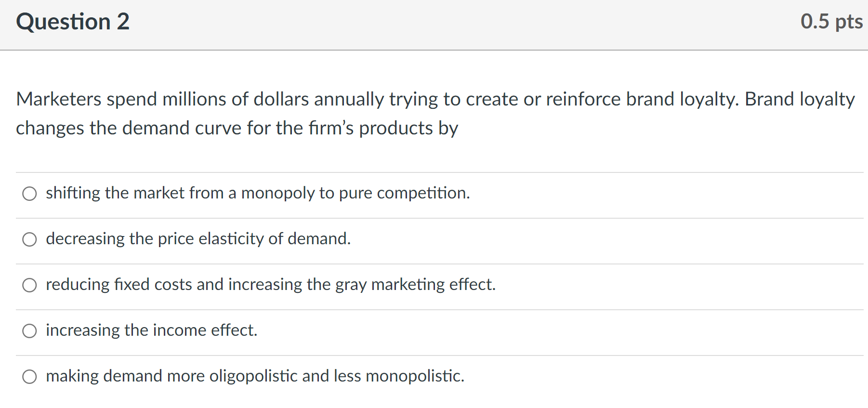868x408 pixels.
Task: Choose the "decreasing the price elasticity" radio button
Action: (x=29, y=239)
